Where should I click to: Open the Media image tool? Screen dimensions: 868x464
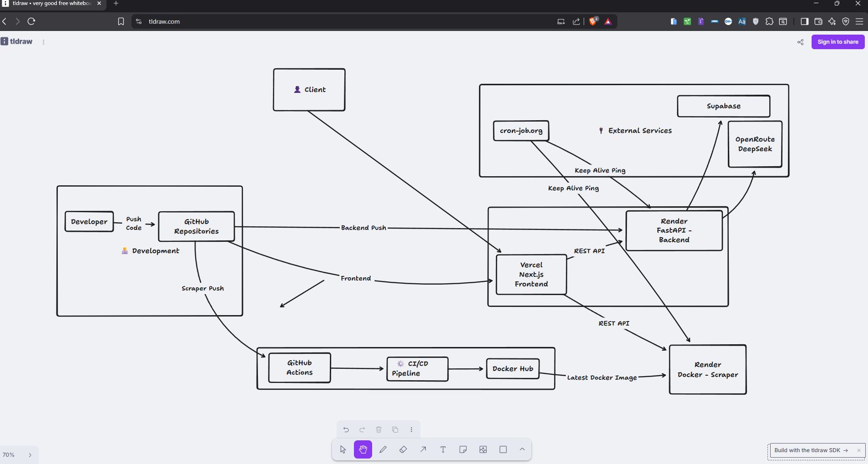(x=483, y=449)
